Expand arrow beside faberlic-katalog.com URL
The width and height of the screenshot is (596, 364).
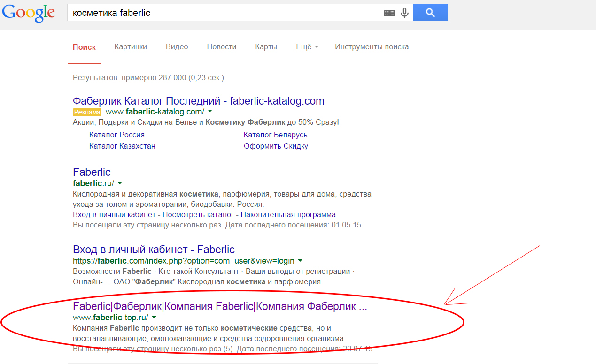210,112
